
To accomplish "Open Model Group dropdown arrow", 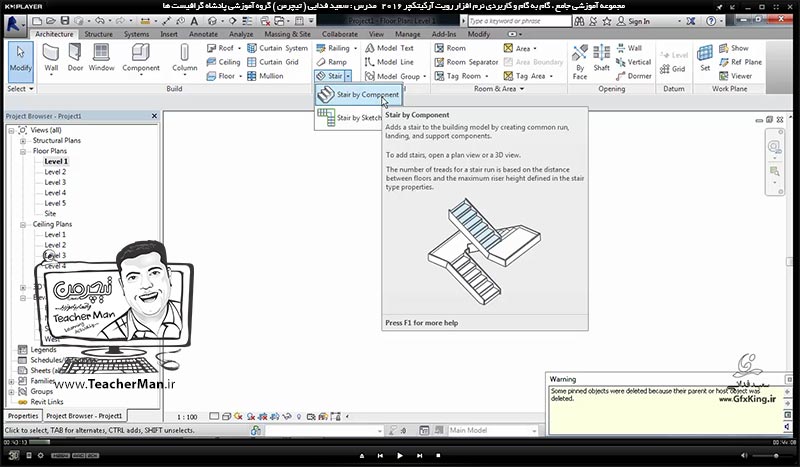I will click(424, 77).
